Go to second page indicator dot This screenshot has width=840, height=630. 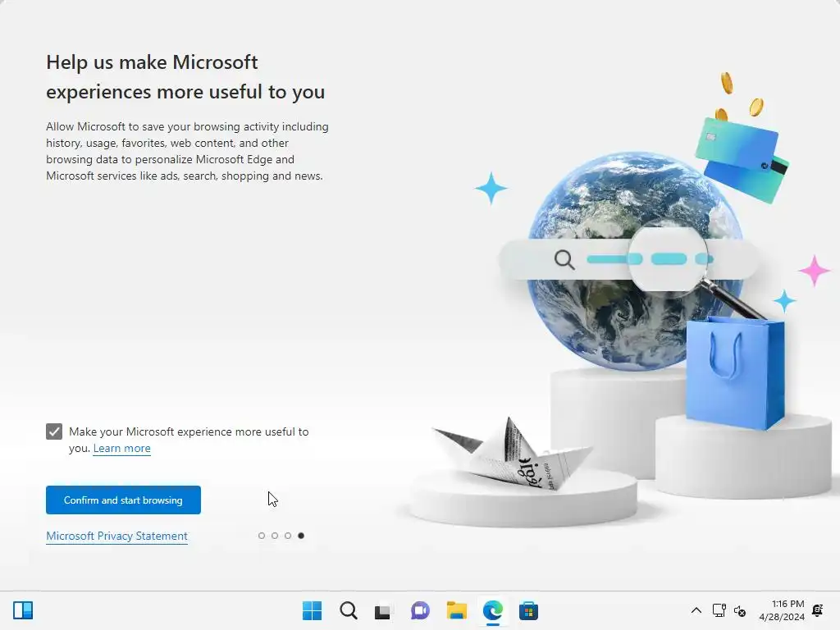tap(275, 536)
